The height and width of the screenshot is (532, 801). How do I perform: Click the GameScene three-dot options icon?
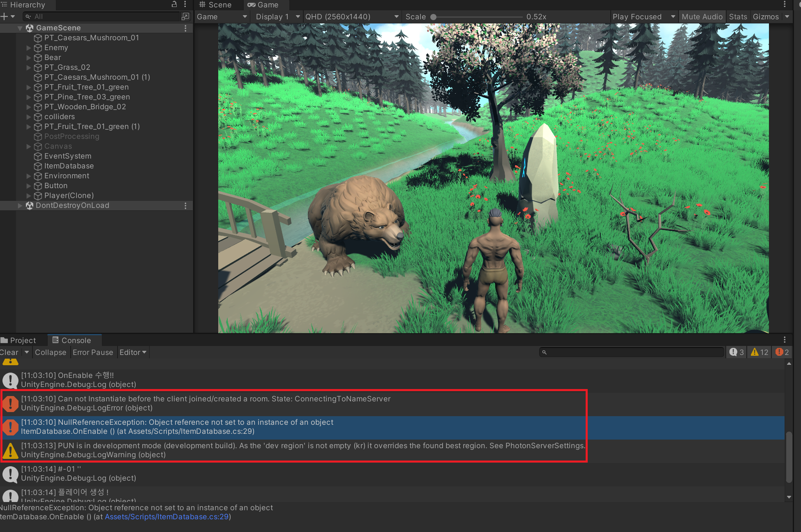click(185, 28)
